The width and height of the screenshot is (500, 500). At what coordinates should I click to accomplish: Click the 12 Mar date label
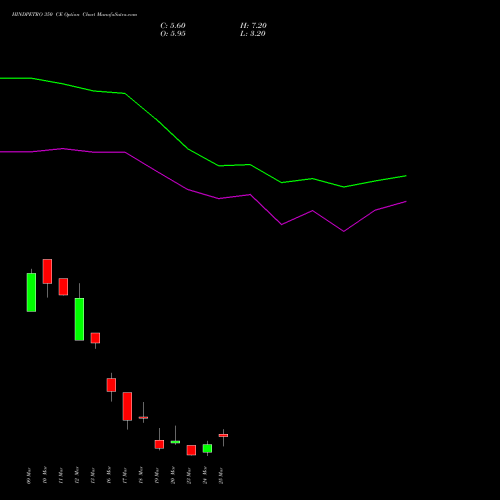click(x=77, y=476)
